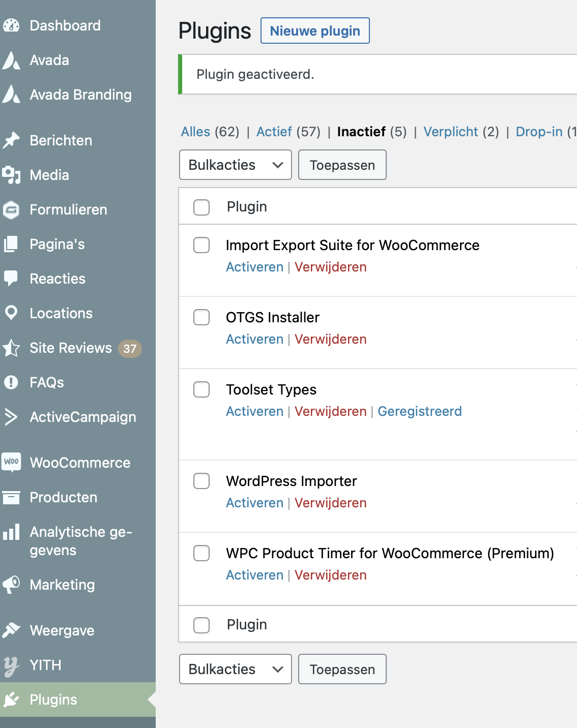The image size is (577, 728).
Task: Click the FAQs exclamation icon
Action: tap(11, 382)
